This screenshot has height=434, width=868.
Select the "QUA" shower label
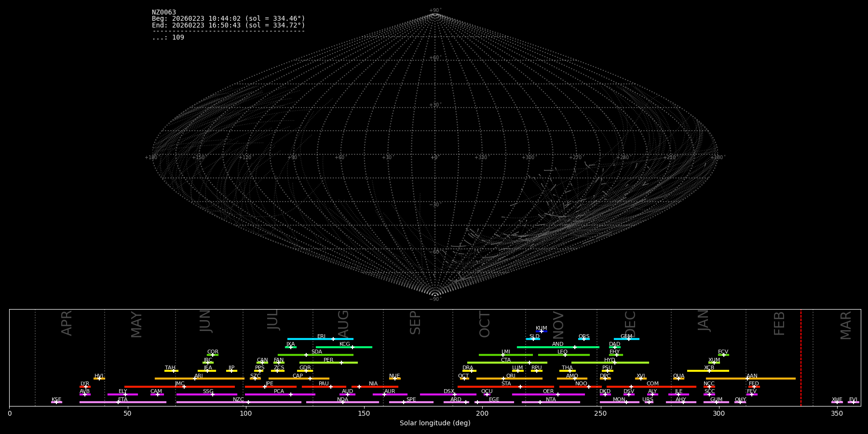679,376
